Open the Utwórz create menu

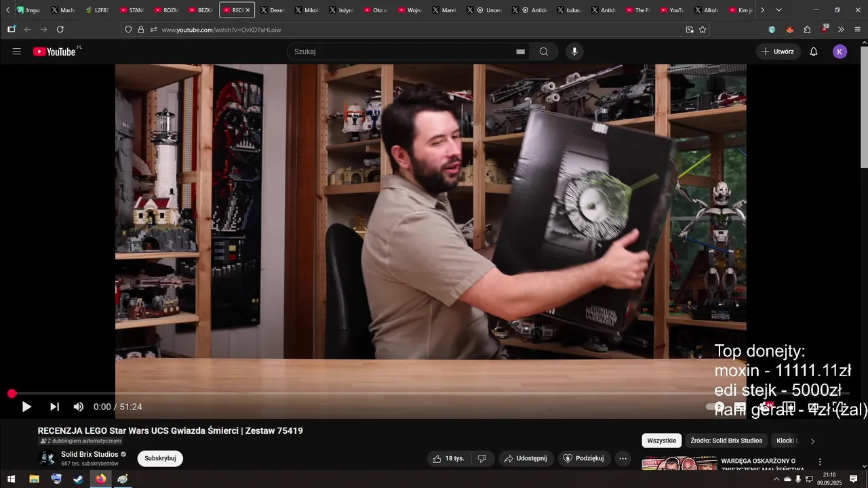tap(778, 52)
